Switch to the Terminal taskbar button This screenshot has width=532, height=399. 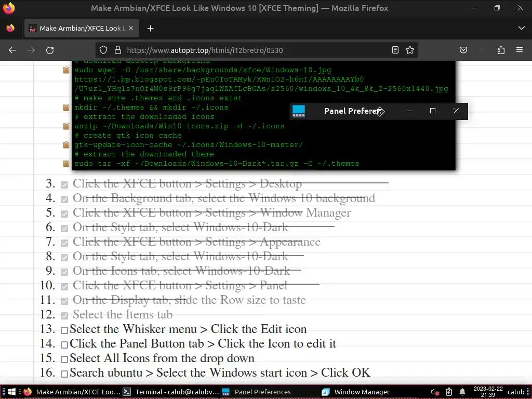pyautogui.click(x=171, y=392)
